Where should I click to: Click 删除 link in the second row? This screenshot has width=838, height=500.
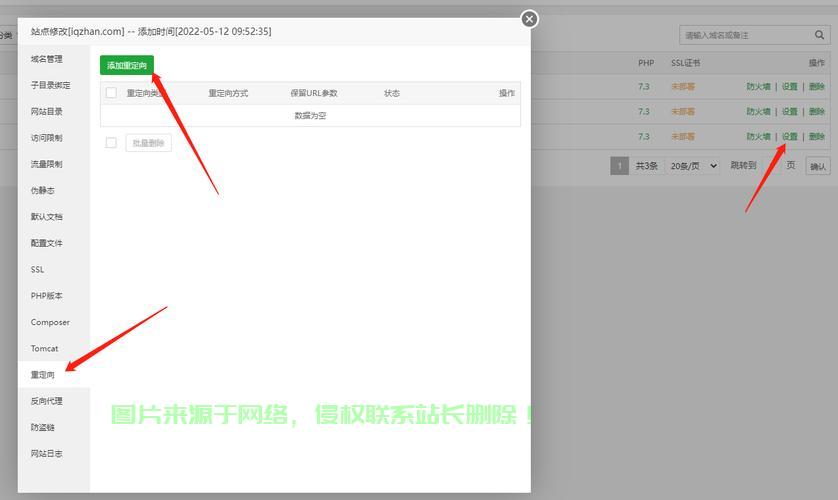point(817,112)
